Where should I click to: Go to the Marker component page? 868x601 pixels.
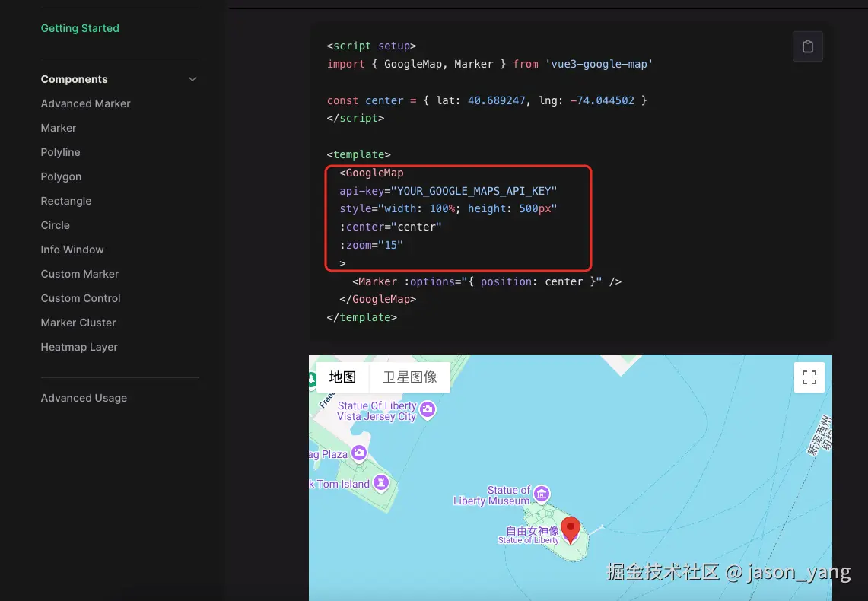(x=58, y=128)
